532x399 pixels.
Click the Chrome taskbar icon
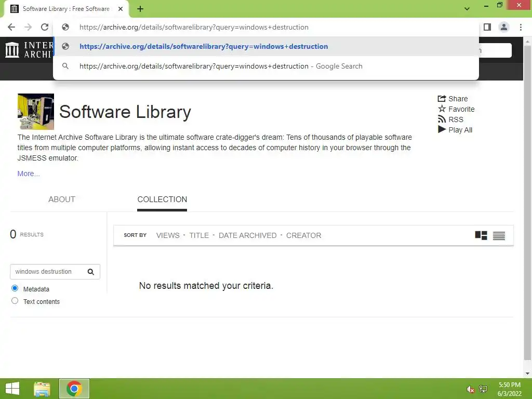coord(74,389)
